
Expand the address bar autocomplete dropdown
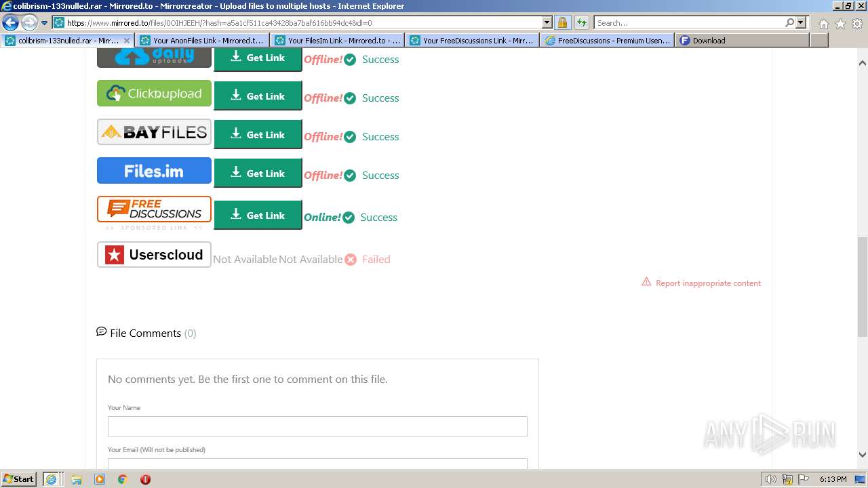(x=547, y=22)
